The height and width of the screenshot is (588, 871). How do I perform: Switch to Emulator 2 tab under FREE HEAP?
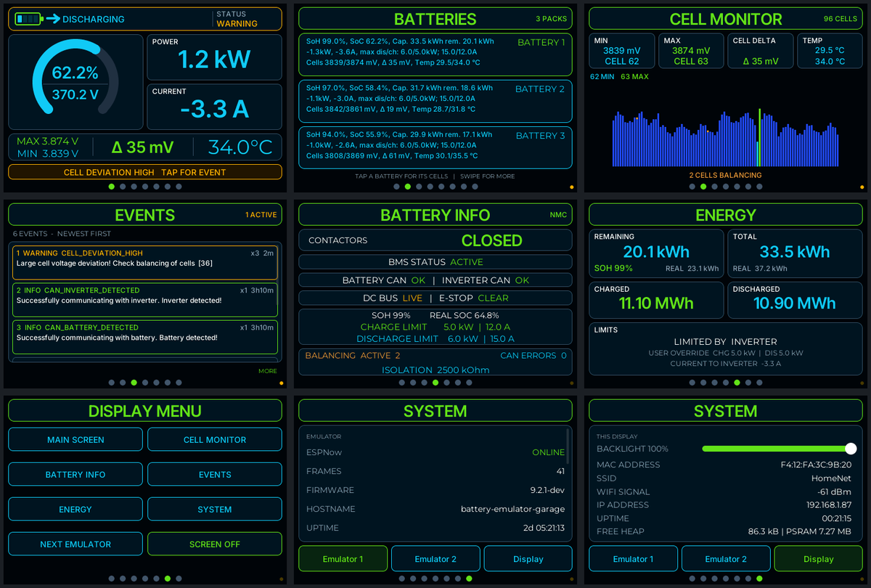click(x=726, y=559)
